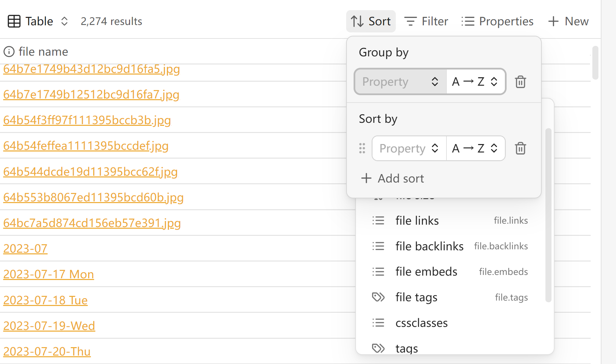Select file embeds property option
616x364 pixels.
[426, 272]
